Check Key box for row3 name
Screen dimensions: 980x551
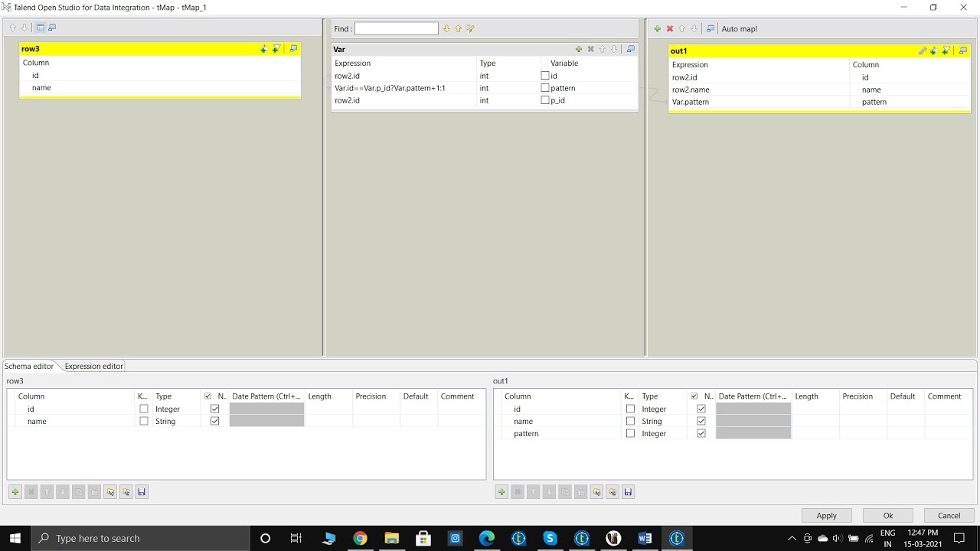pos(144,421)
